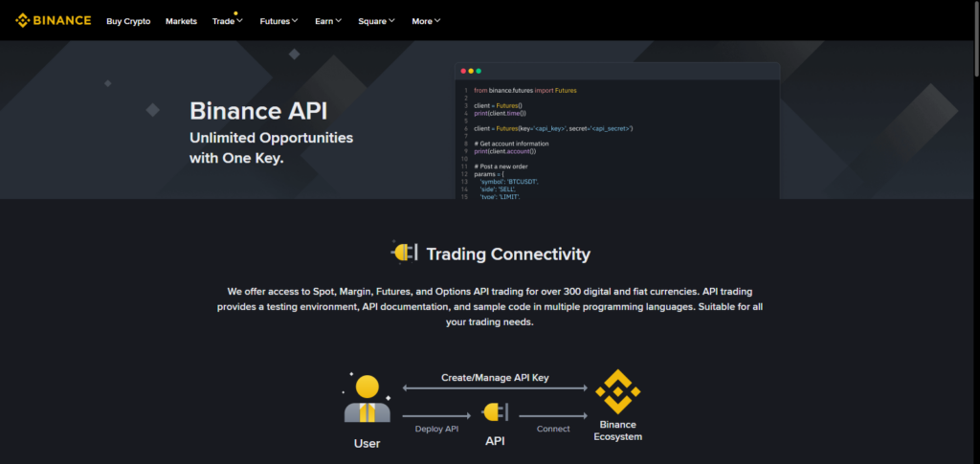Expand the Trade dropdown chevron
The width and height of the screenshot is (980, 464).
pyautogui.click(x=239, y=21)
